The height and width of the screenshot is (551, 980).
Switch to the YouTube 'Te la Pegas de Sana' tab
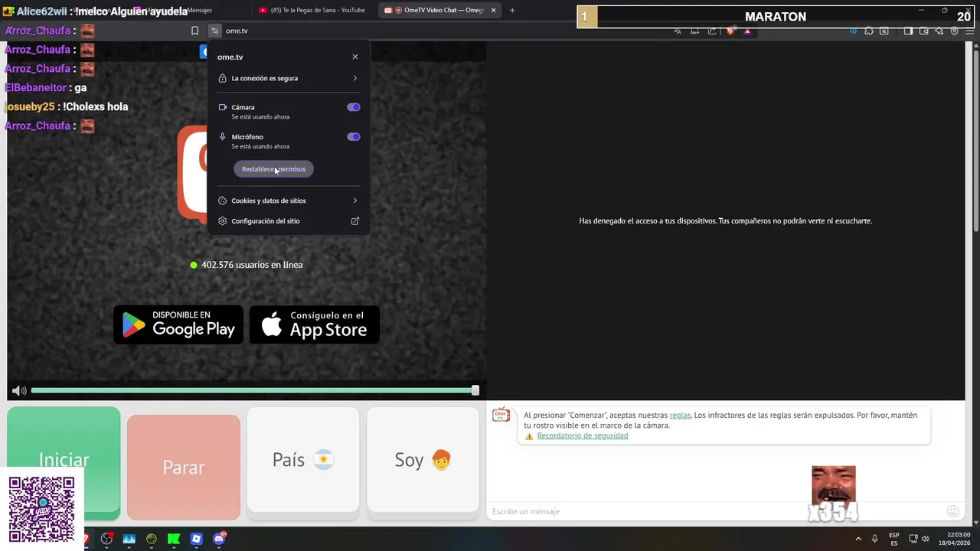(x=312, y=10)
